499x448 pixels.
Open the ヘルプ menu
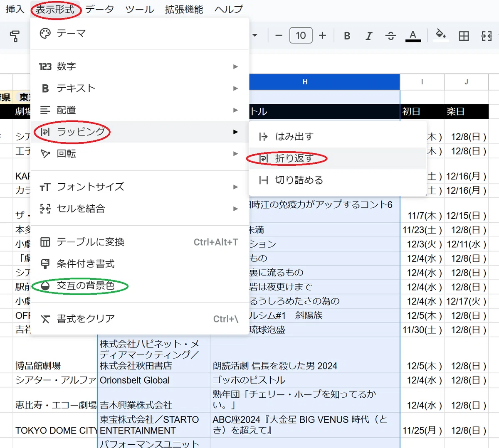point(229,9)
